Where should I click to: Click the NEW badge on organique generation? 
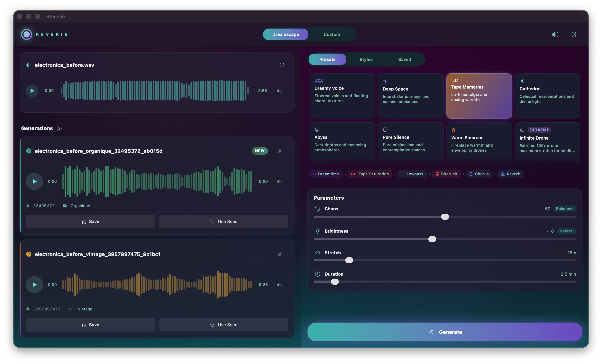coord(260,151)
